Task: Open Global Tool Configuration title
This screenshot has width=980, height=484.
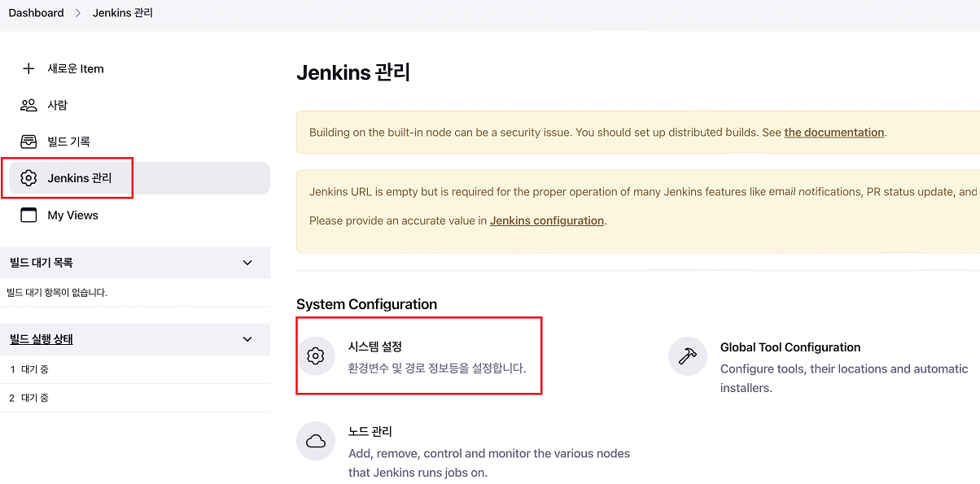Action: coord(790,347)
